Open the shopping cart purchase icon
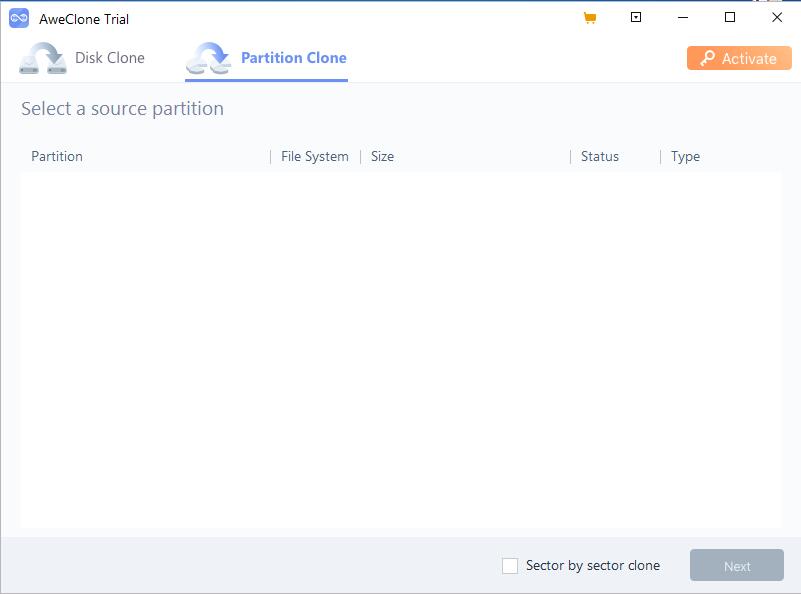Image resolution: width=801 pixels, height=594 pixels. pos(590,18)
